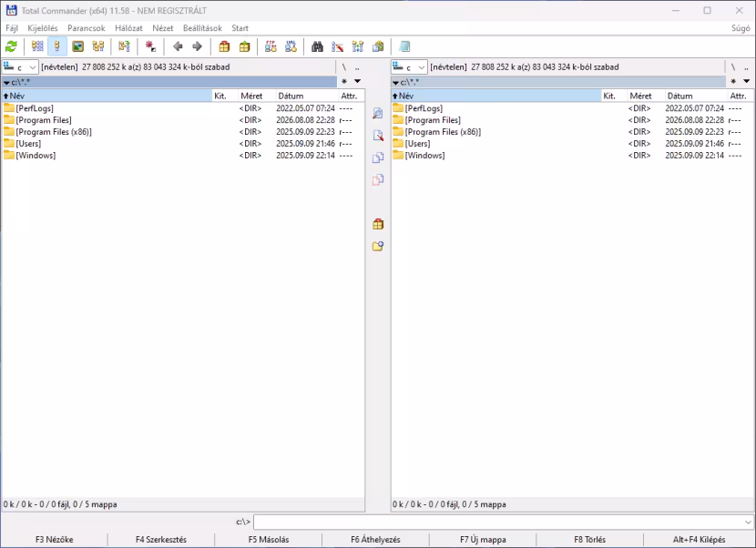The image size is (756, 548).
Task: Open the Hálózat menu
Action: coord(128,28)
